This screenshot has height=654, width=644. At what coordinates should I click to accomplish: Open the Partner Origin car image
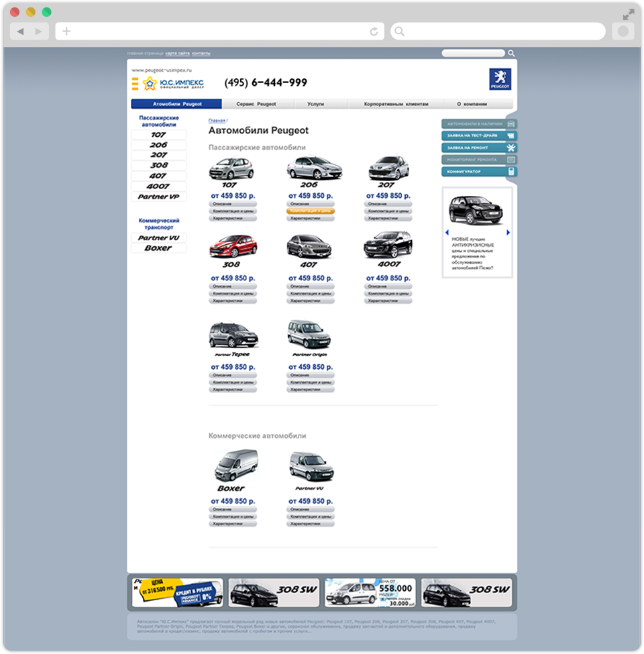[309, 335]
